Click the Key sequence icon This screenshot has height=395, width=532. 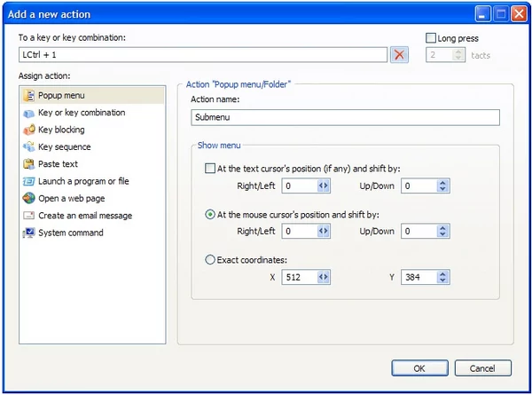pyautogui.click(x=29, y=147)
